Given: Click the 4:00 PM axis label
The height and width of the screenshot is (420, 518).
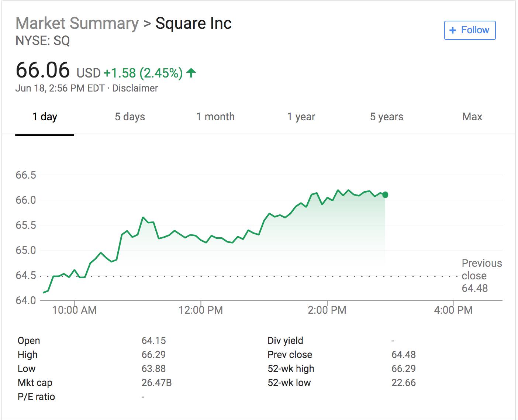Looking at the screenshot, I should [453, 310].
